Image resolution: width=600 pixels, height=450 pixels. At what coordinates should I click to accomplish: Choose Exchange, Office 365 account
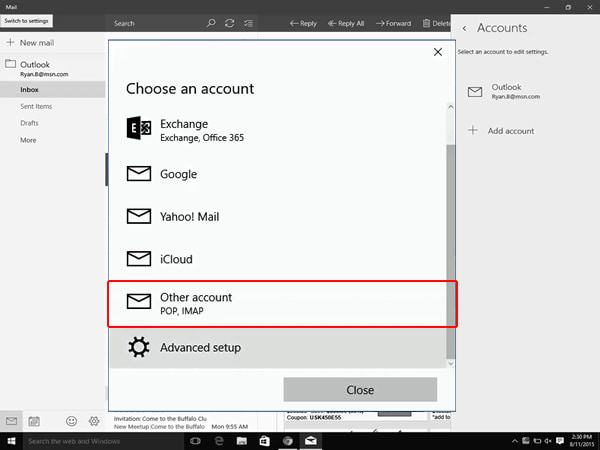280,130
